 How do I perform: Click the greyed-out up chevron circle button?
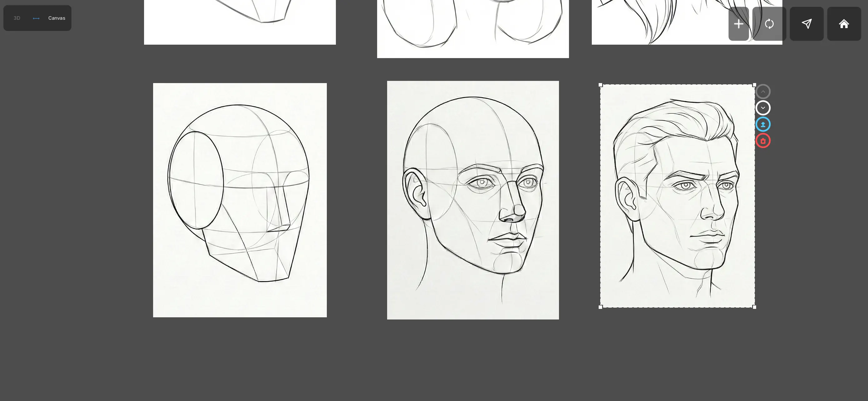763,92
